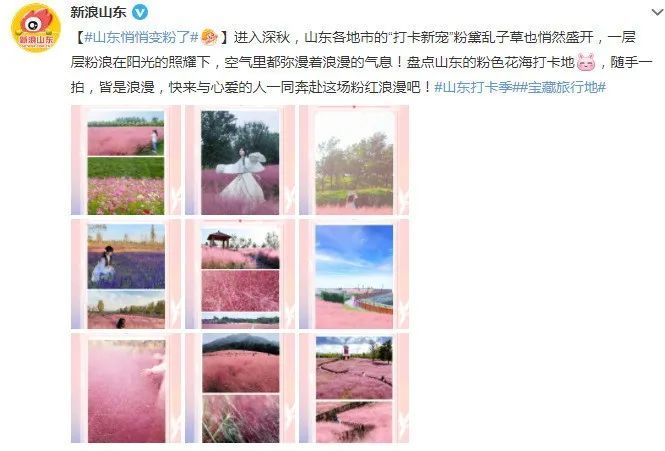665x451 pixels.
Task: Open the pavilion and pink grass photo
Action: pyautogui.click(x=240, y=275)
